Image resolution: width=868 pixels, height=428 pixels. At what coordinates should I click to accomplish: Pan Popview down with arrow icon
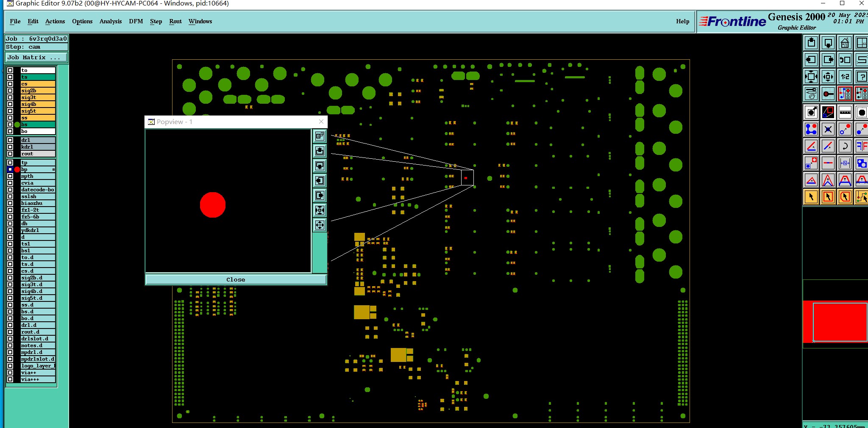coord(320,166)
